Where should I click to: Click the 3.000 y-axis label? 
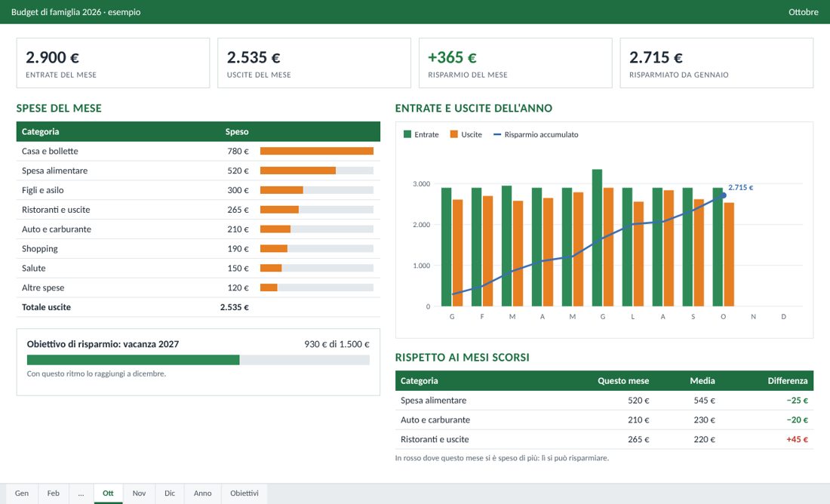[x=421, y=184]
